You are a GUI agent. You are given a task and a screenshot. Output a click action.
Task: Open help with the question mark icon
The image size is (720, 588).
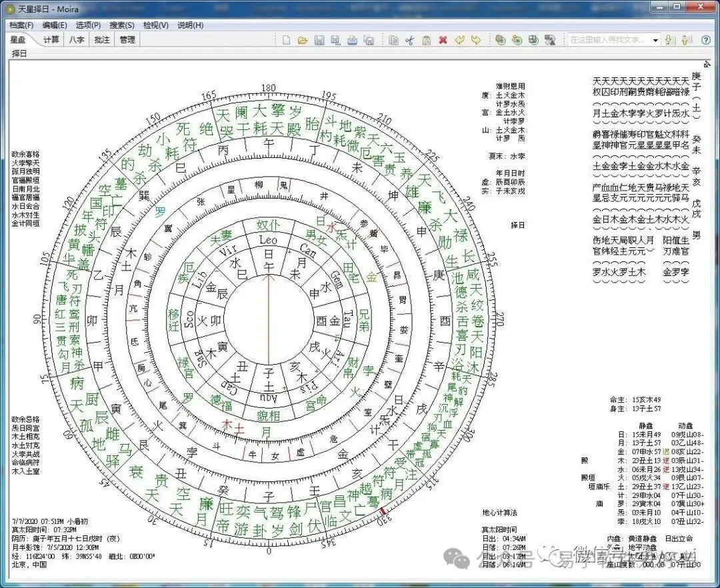706,41
